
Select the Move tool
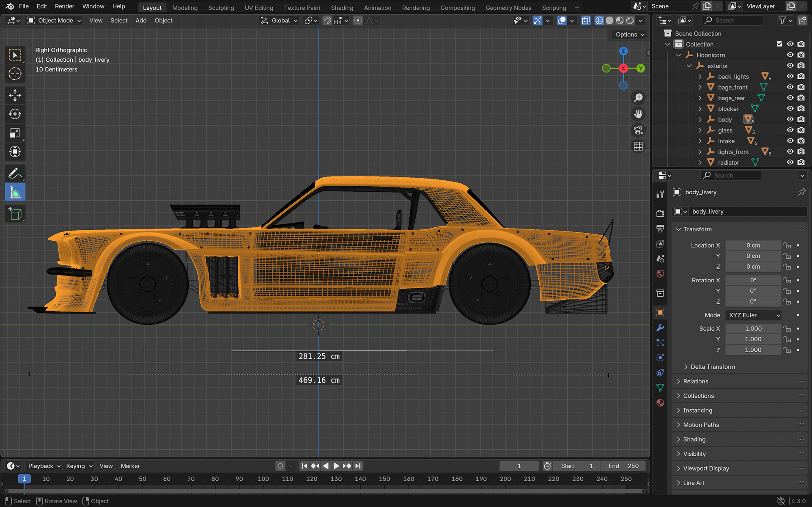coord(15,95)
